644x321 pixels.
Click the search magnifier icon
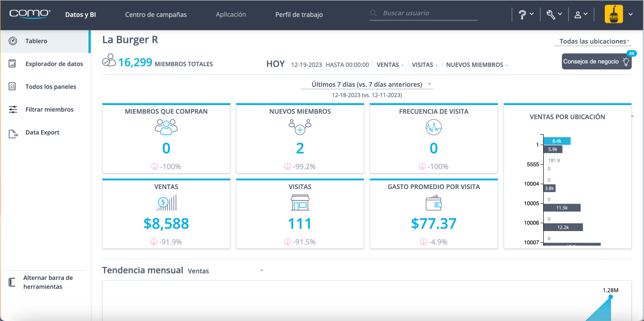pos(374,13)
